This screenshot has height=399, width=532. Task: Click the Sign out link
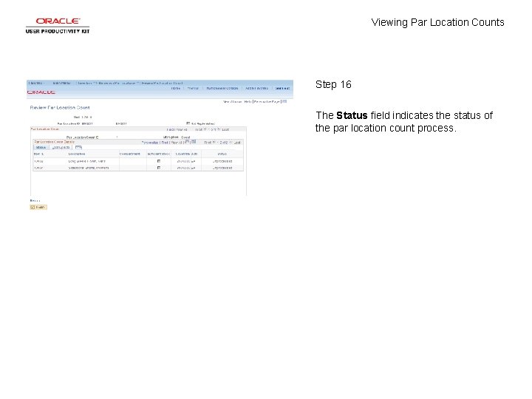[282, 88]
